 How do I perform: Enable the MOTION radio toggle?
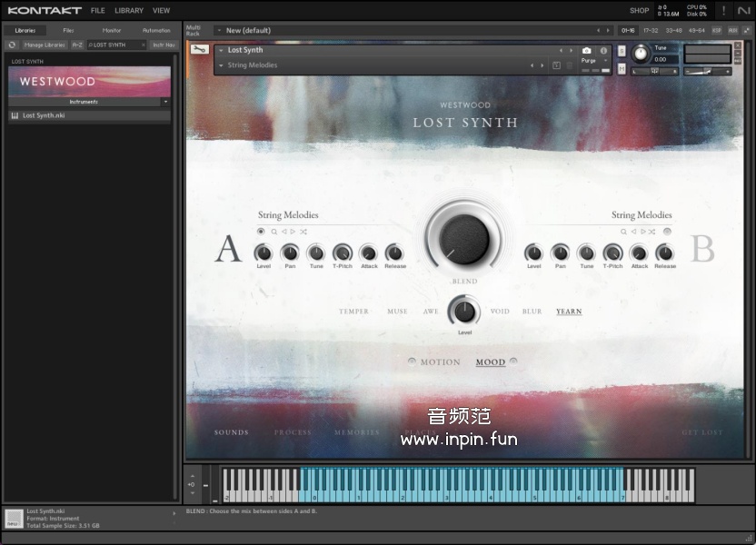412,362
